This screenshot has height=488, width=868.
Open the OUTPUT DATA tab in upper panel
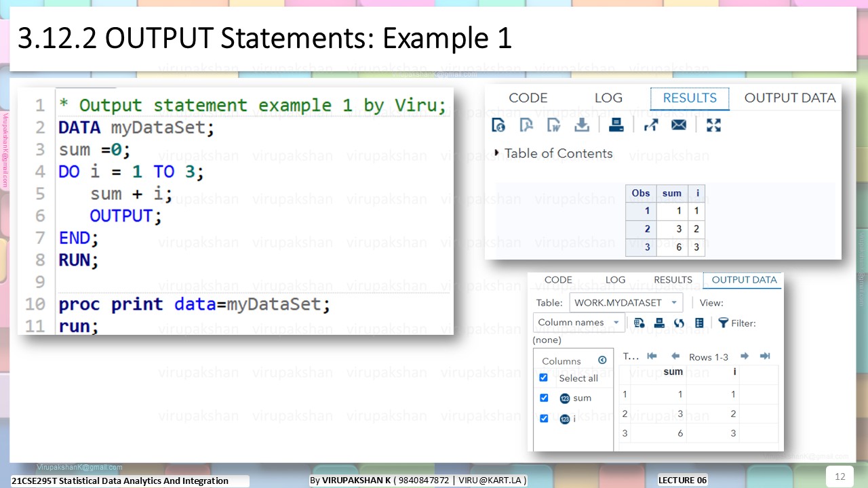click(x=790, y=98)
